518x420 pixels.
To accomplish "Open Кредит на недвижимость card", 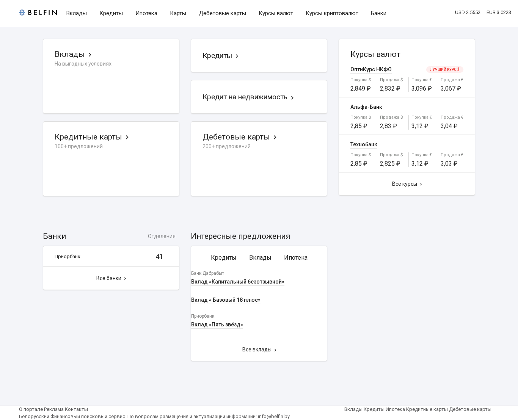I will pyautogui.click(x=245, y=97).
